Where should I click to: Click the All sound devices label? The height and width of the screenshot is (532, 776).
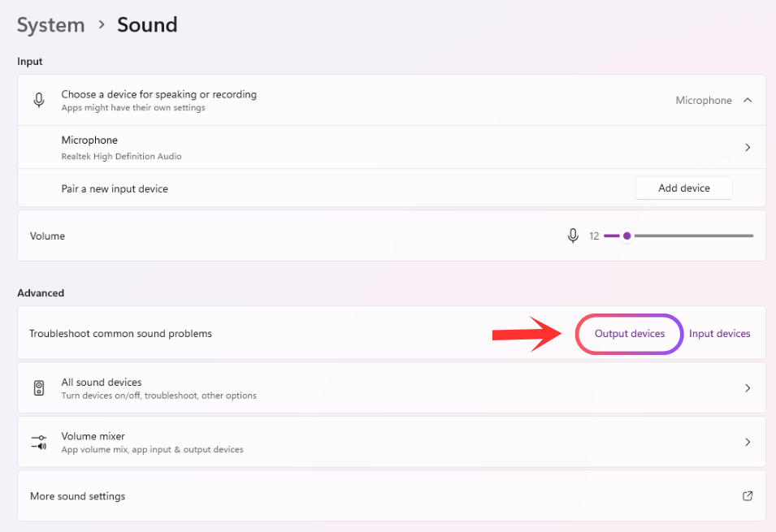click(x=102, y=382)
